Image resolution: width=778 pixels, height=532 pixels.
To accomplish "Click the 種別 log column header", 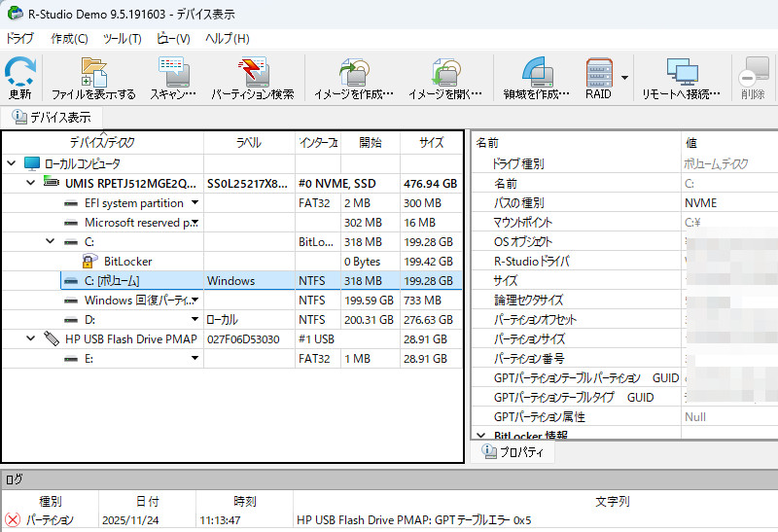I will click(51, 501).
